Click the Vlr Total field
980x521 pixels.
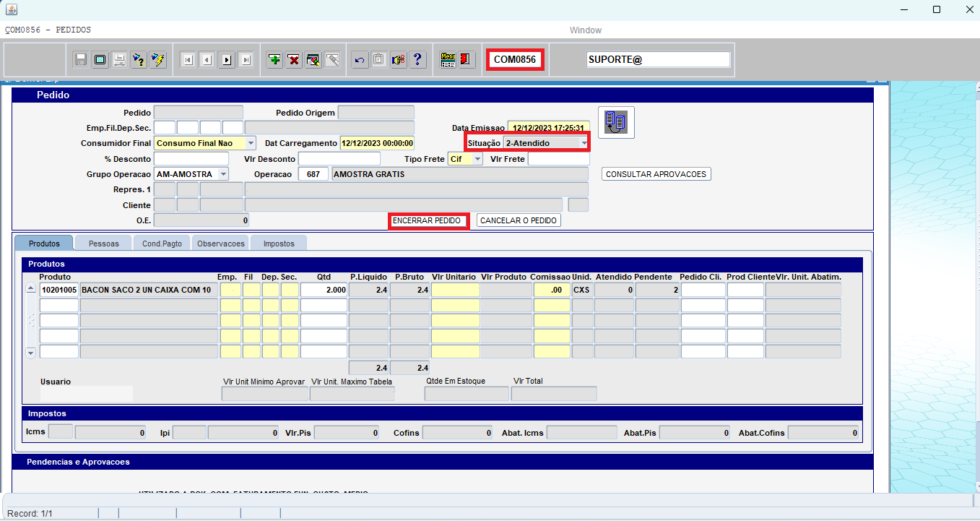point(554,394)
